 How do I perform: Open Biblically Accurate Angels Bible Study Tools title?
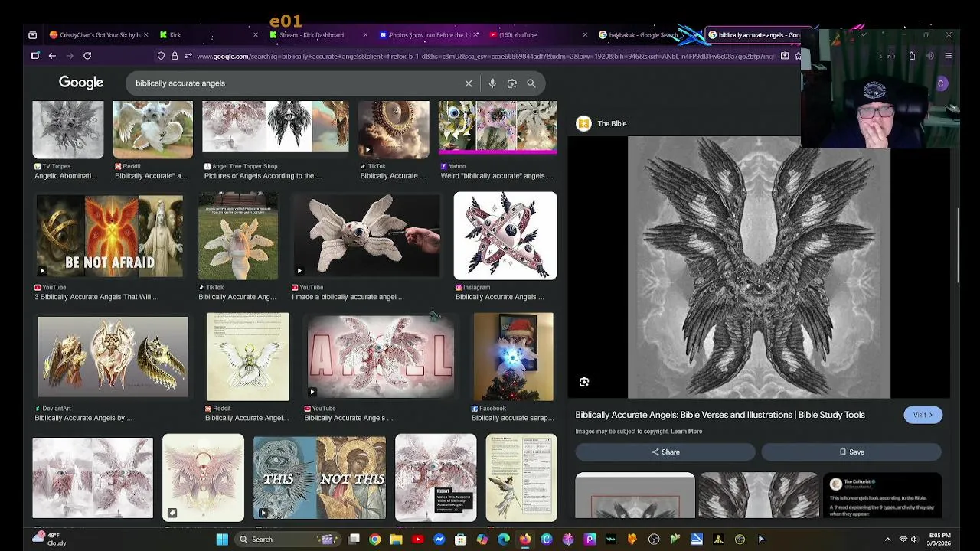tap(720, 415)
